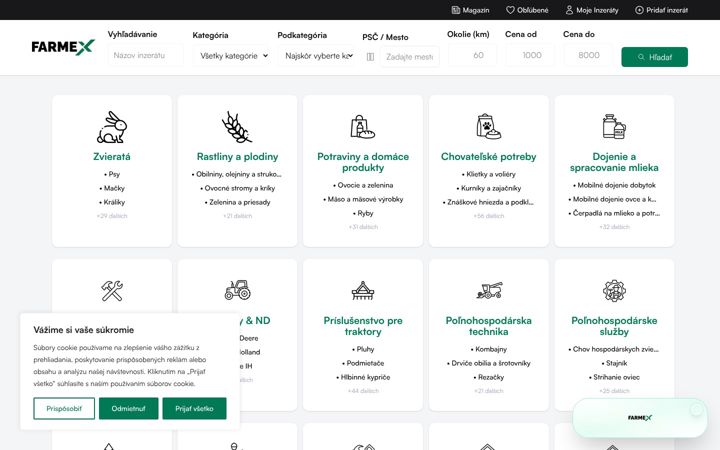Viewport: 720px width, 450px height.
Task: Select the Podmietače subcategory
Action: click(x=363, y=363)
